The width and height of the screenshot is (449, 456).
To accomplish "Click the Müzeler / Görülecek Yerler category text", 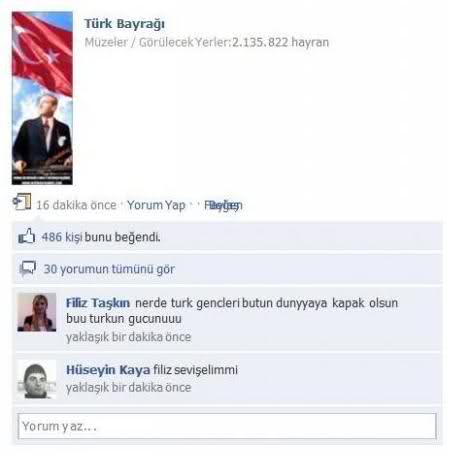I will tap(157, 42).
